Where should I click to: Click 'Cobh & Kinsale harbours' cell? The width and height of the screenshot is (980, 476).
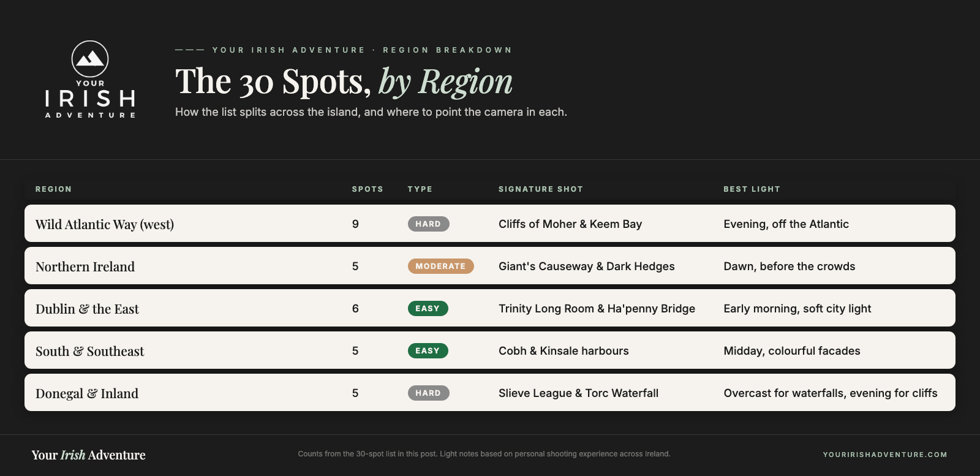[563, 351]
